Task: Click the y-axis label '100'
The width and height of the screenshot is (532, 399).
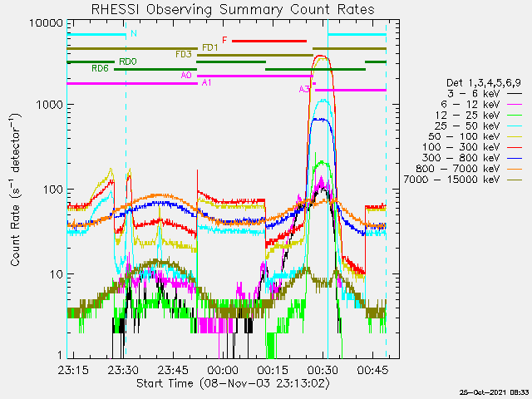Action: (x=52, y=189)
